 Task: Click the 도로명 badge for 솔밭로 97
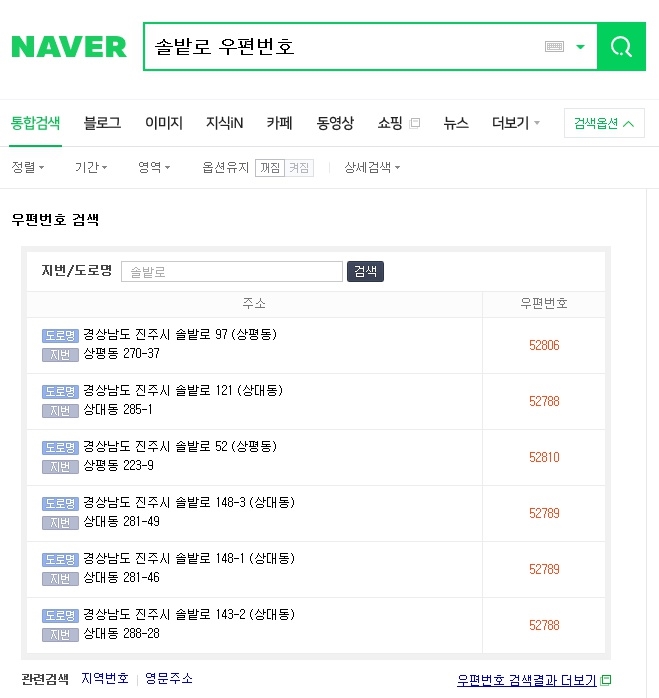click(x=60, y=335)
